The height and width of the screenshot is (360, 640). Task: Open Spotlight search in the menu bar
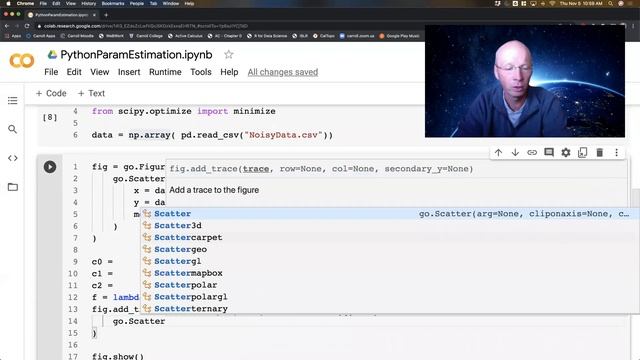611,3
